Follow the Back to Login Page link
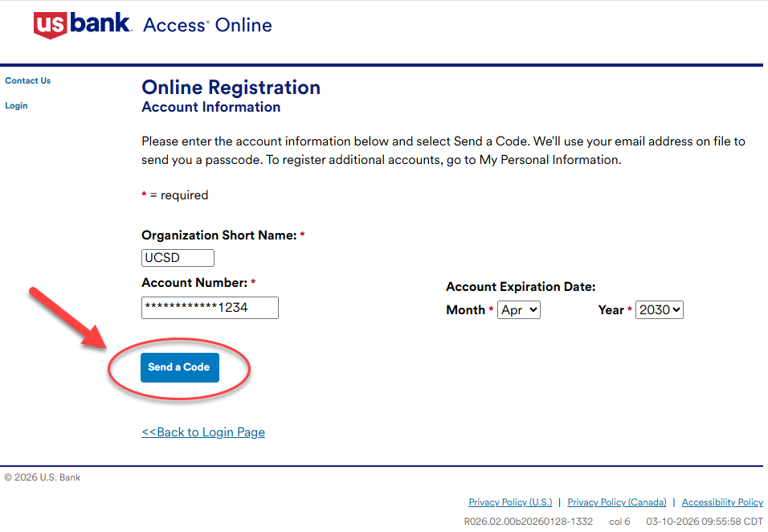The height and width of the screenshot is (532, 768). (202, 432)
